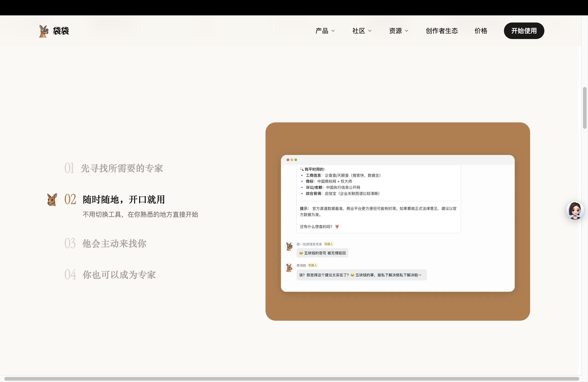Click the kangaroo icon beside step 02
This screenshot has width=588, height=382.
[x=52, y=199]
